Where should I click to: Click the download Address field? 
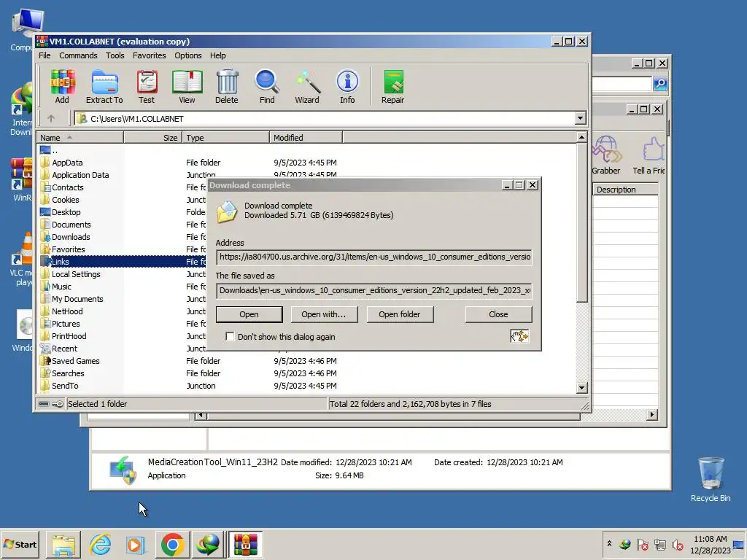coord(374,257)
